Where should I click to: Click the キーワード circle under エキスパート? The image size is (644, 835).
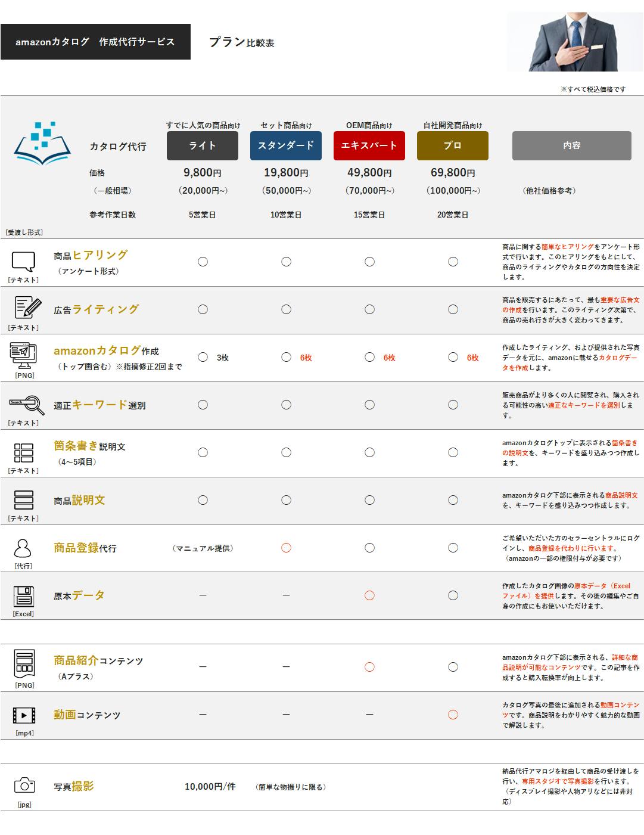point(369,405)
